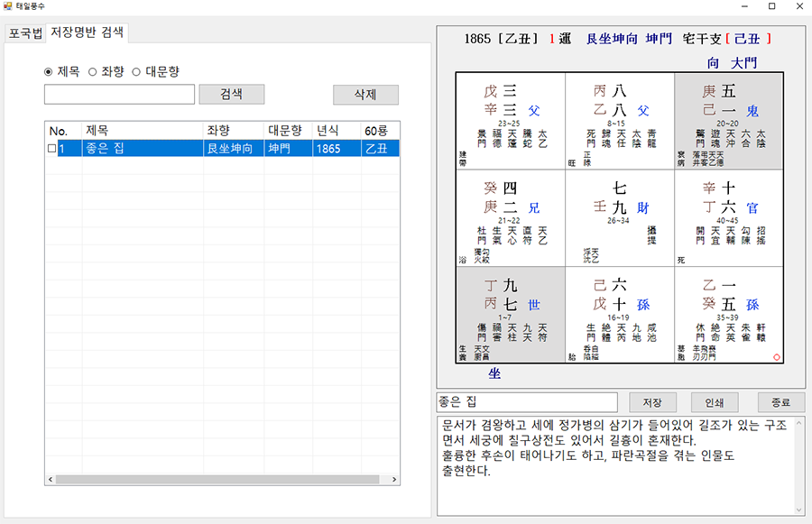
Task: Click the blue 世 marker in the chart
Action: point(534,305)
